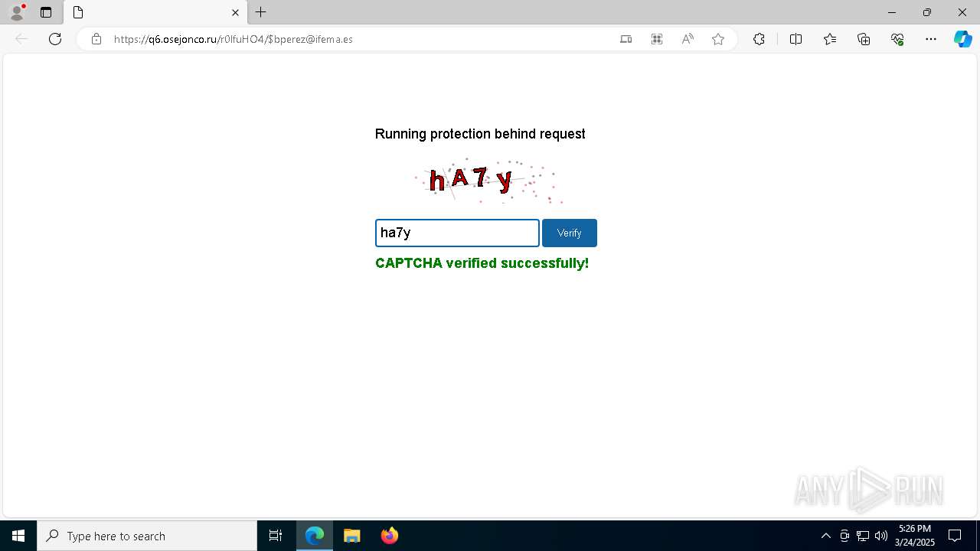Open the Favorites list

830,39
